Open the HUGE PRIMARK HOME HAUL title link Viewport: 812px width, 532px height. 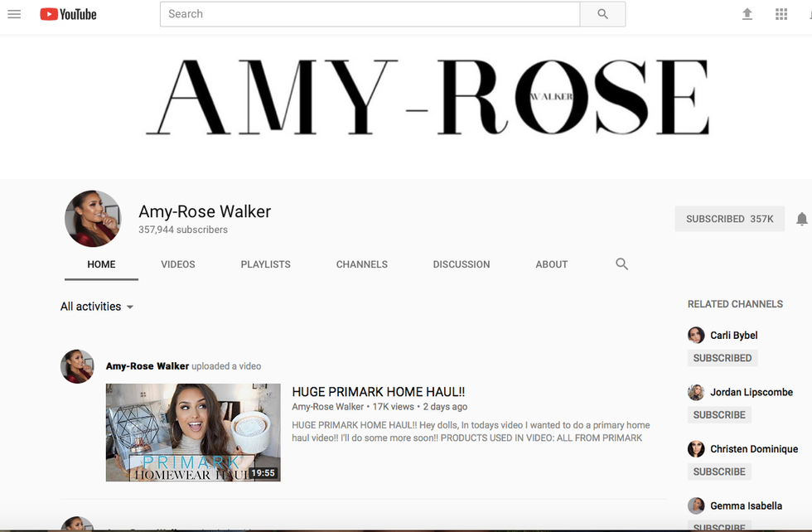(378, 392)
